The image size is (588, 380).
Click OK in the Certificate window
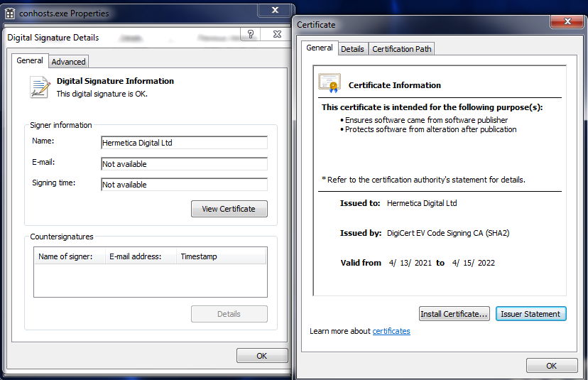click(x=552, y=366)
